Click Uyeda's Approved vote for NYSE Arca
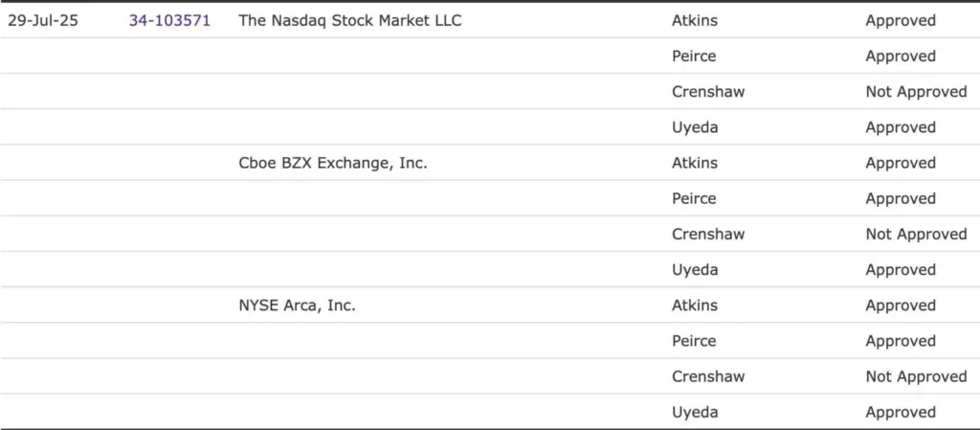 (901, 412)
